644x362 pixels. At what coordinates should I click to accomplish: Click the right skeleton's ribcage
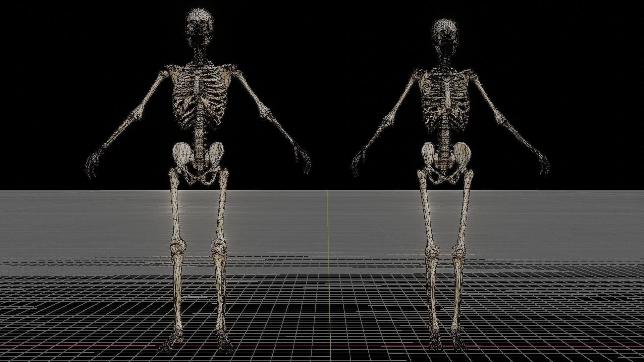[x=445, y=101]
